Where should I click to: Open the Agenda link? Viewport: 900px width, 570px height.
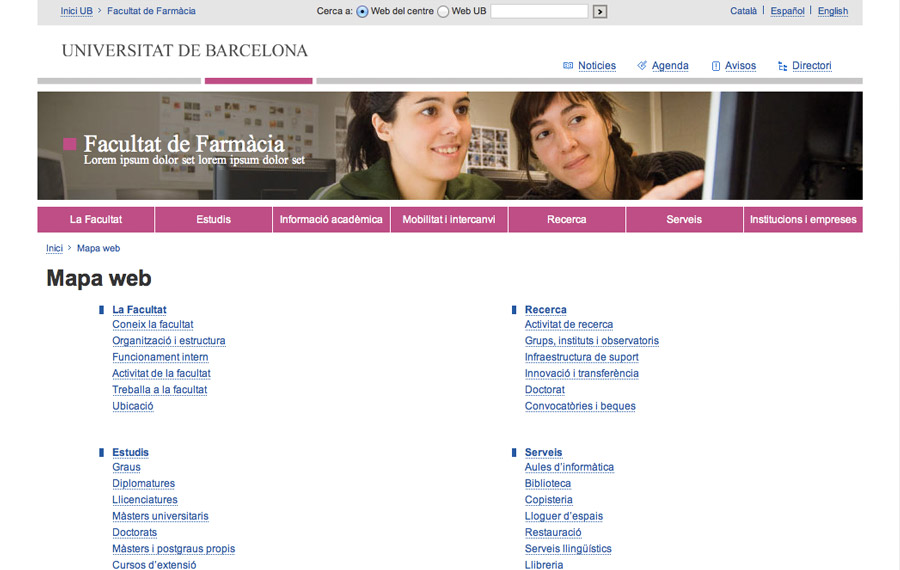670,65
